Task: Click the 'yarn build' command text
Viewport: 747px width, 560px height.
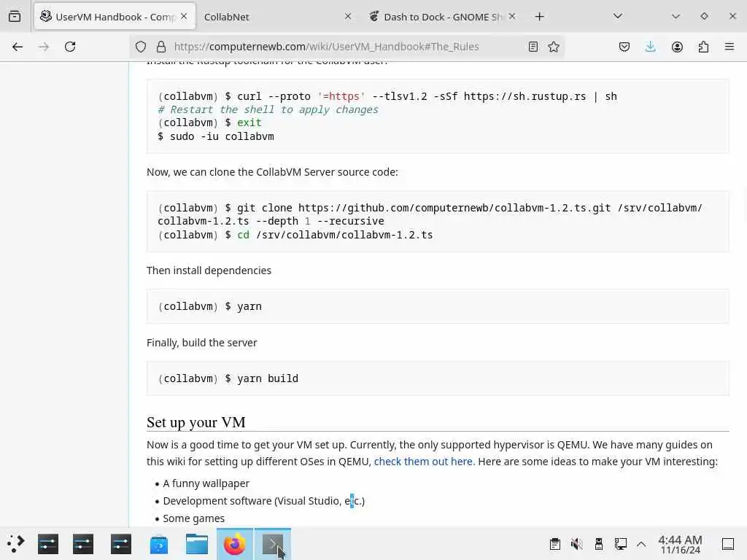Action: click(268, 378)
